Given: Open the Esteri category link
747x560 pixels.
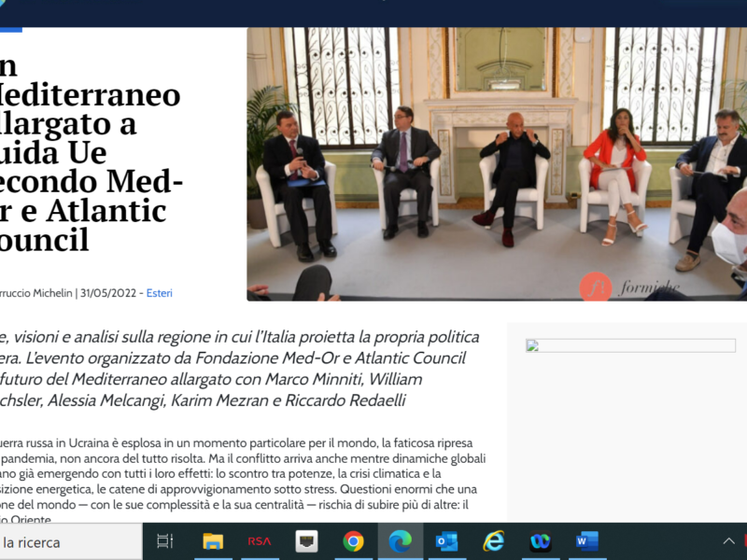Looking at the screenshot, I should click(159, 293).
